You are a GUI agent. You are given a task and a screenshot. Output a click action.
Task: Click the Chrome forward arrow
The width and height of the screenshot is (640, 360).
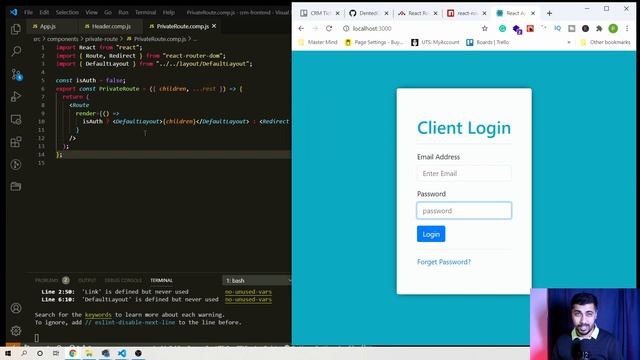pyautogui.click(x=315, y=29)
